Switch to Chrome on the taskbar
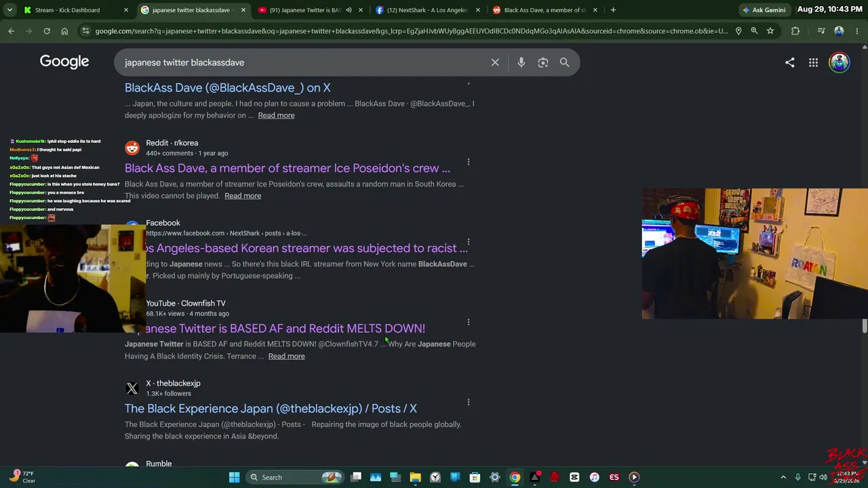This screenshot has height=488, width=868. (515, 477)
